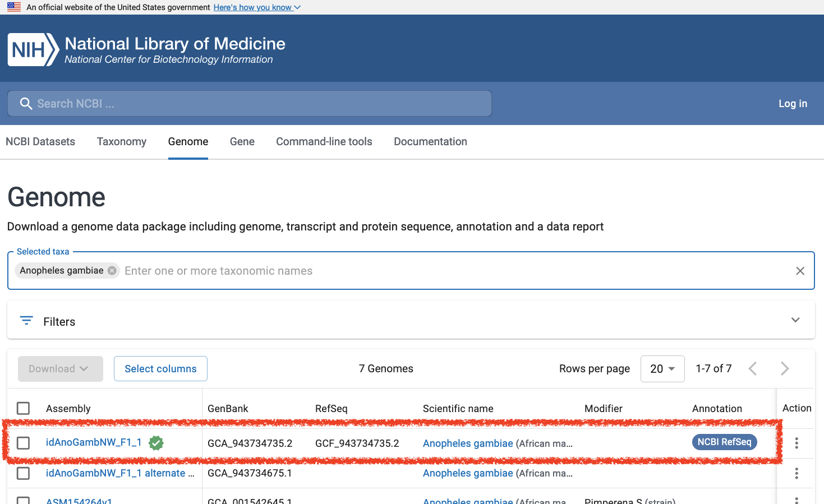Select the Genome tab
The height and width of the screenshot is (504, 824).
coord(188,142)
